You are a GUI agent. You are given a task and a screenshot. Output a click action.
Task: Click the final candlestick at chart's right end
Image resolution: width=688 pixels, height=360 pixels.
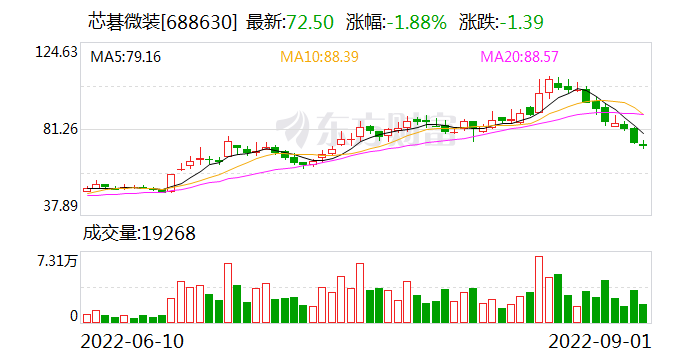[x=643, y=144]
